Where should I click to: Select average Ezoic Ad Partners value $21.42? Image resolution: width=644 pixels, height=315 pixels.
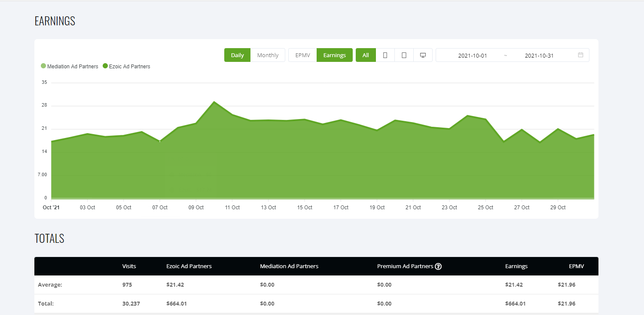pos(175,284)
